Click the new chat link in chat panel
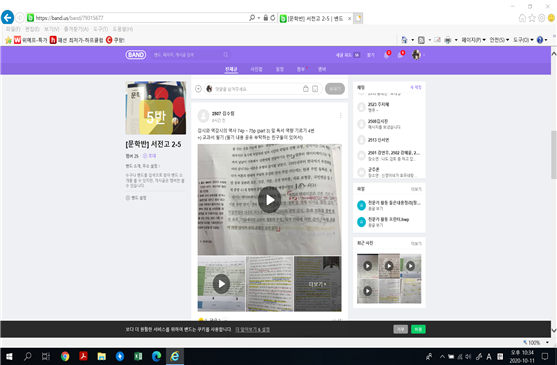The image size is (557, 365). pyautogui.click(x=416, y=87)
